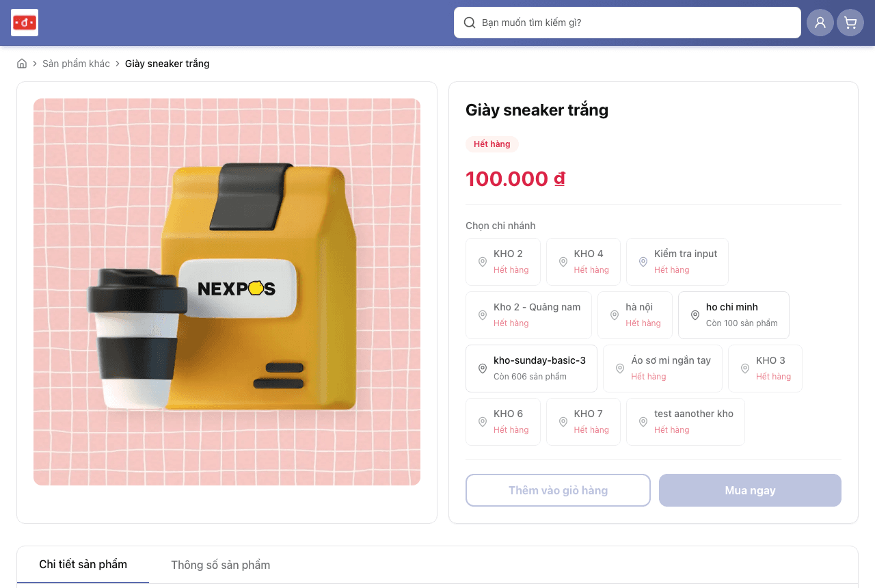Choose 'Kho 2 - Quảng nam' branch
Viewport: 875px width, 588px height.
528,315
